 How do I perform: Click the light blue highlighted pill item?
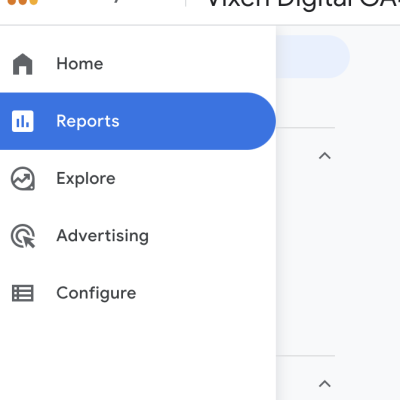[313, 57]
